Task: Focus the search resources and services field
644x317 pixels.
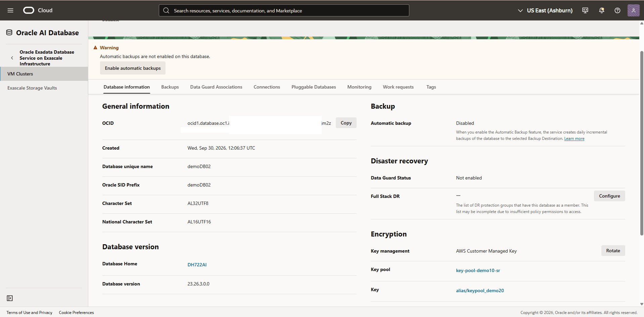Action: pos(284,10)
